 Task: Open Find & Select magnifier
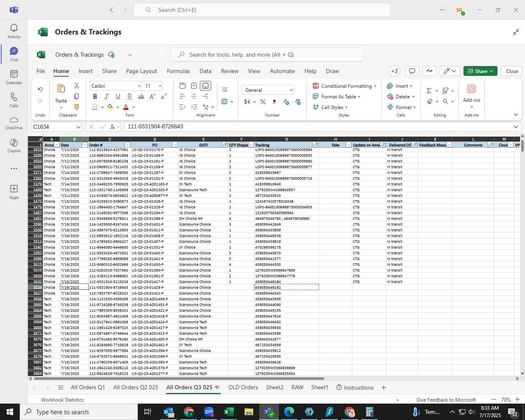pyautogui.click(x=445, y=101)
